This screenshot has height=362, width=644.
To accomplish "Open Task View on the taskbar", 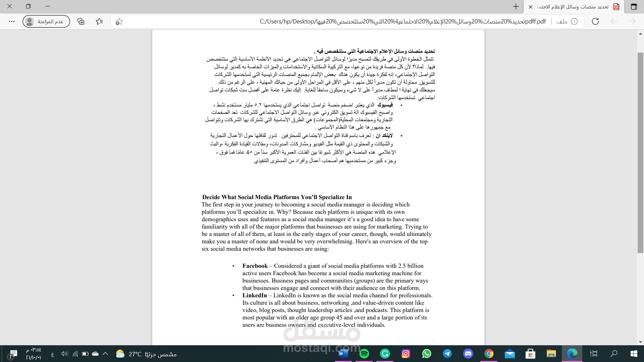I will pyautogui.click(x=594, y=354).
